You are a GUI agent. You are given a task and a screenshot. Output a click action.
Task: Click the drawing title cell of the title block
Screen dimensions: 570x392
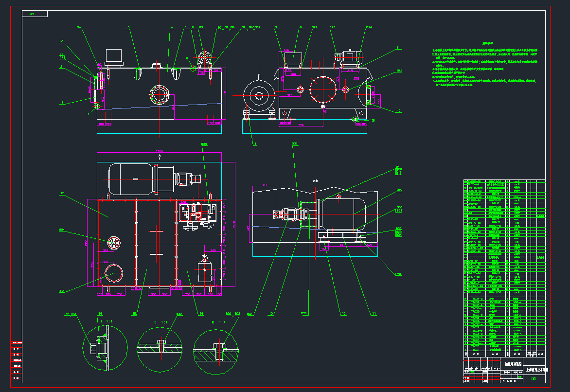513,364
